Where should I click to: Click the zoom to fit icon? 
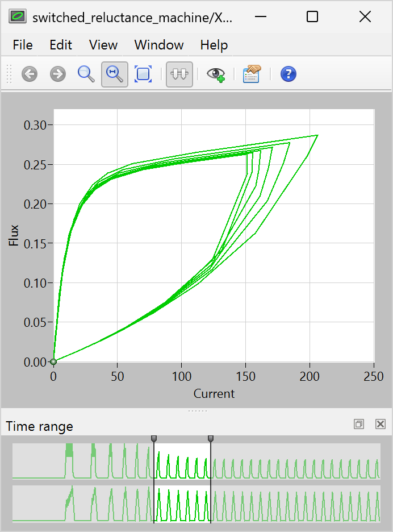143,74
